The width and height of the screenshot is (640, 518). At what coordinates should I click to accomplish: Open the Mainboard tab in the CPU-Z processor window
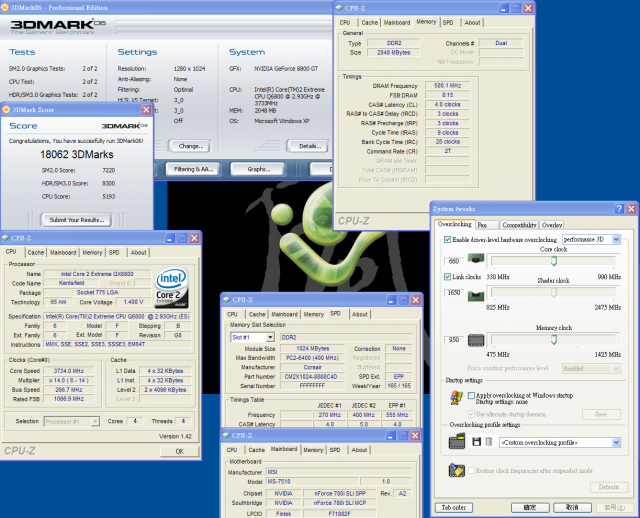pyautogui.click(x=63, y=253)
